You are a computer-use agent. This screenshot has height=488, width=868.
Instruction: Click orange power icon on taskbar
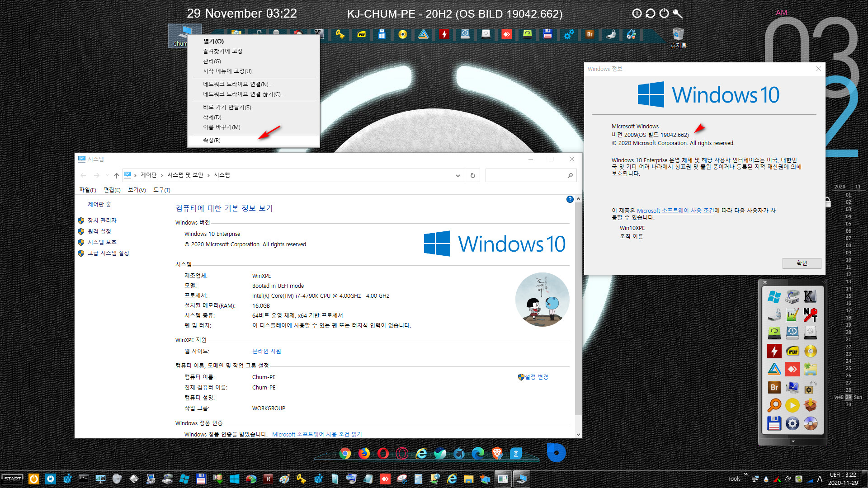(33, 479)
